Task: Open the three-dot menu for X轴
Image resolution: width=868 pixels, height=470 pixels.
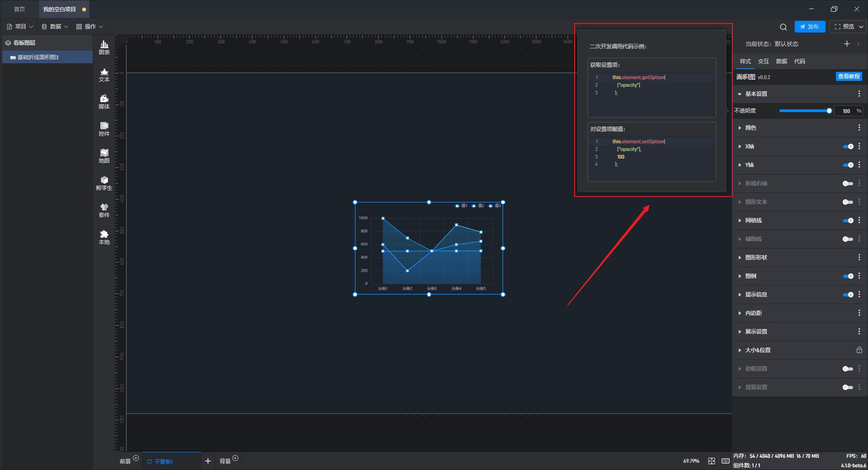Action: point(859,146)
